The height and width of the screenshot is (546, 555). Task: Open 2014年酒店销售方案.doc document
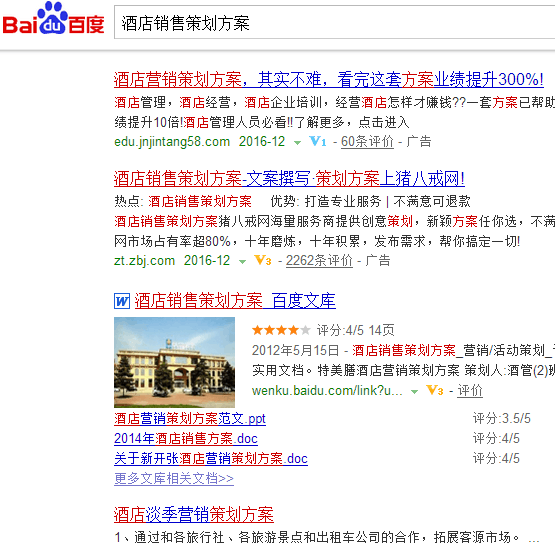point(186,439)
